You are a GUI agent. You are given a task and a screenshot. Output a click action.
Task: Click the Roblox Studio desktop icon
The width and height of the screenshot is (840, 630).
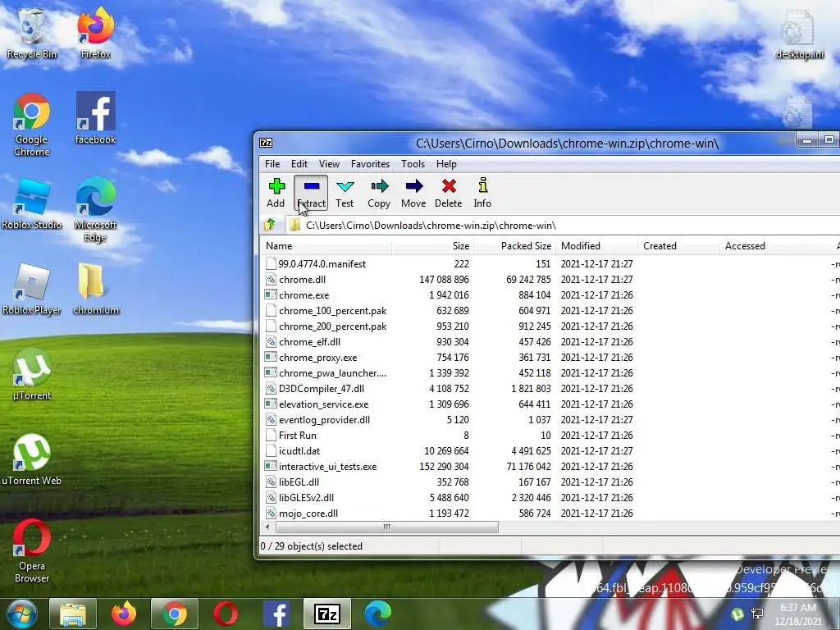tap(32, 203)
